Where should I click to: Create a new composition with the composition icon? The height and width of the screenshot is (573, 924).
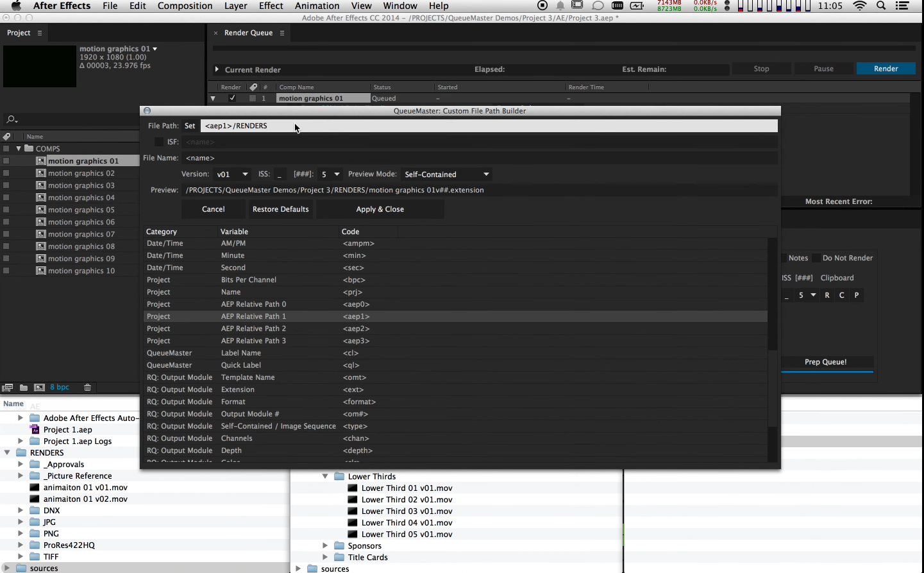pos(40,387)
